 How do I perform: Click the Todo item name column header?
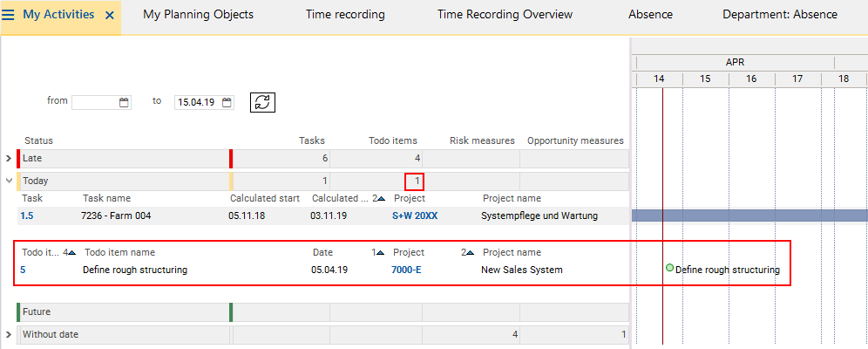(x=119, y=253)
